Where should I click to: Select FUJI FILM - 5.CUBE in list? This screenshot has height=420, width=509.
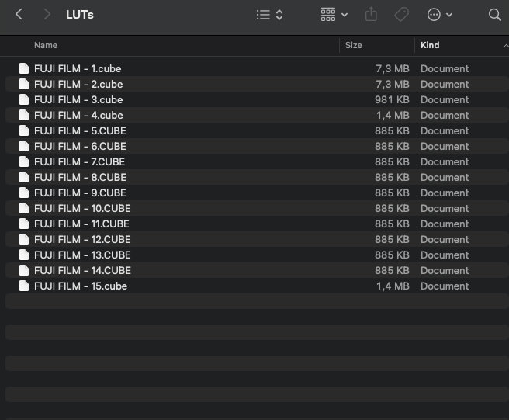coord(80,130)
